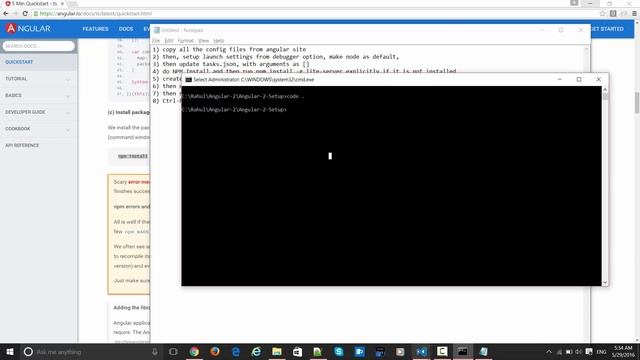This screenshot has width=640, height=360.
Task: Open API REFERENCE in sidebar
Action: click(x=22, y=145)
